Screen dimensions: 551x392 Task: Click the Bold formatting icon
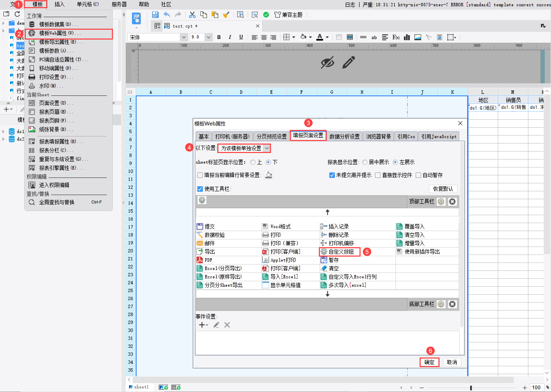tap(219, 37)
